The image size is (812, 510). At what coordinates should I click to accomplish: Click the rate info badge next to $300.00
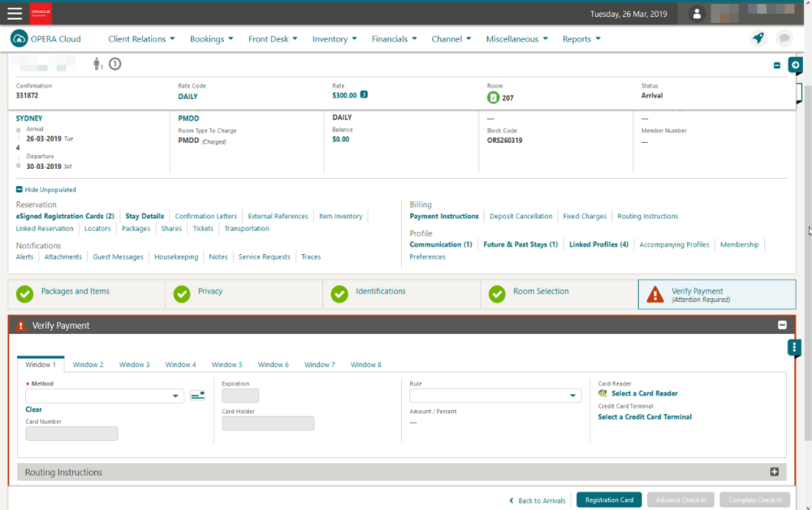(364, 95)
